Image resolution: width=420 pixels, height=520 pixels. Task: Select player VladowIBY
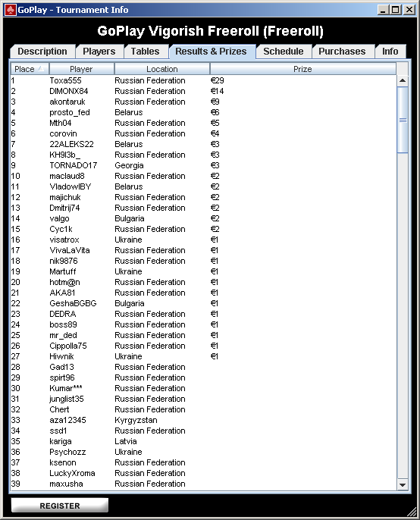[x=71, y=186]
